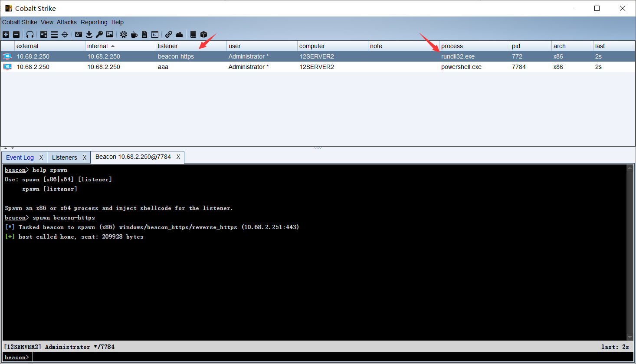Click the 'host called home' console line
Viewport: 636px width, 364px height.
coord(74,237)
